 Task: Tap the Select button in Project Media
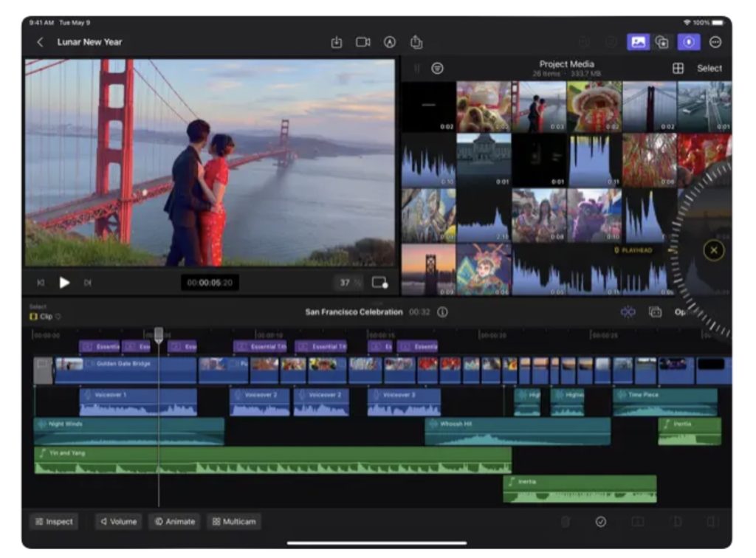click(x=709, y=68)
